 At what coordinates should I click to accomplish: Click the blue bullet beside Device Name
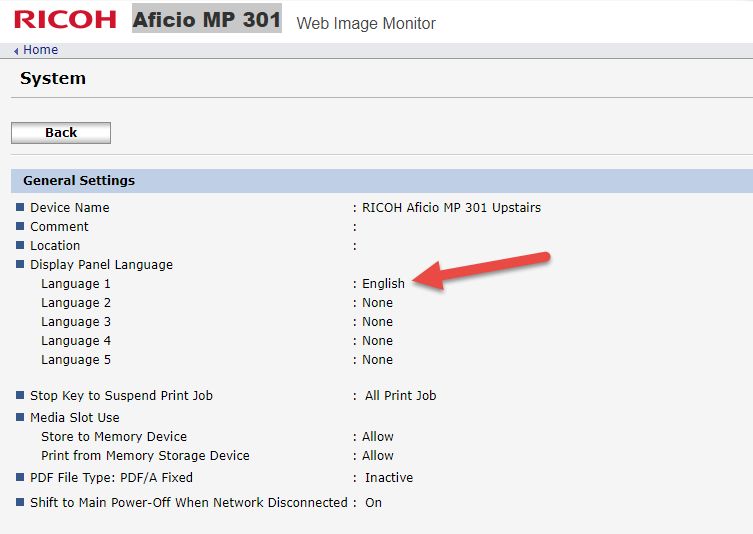(x=20, y=207)
